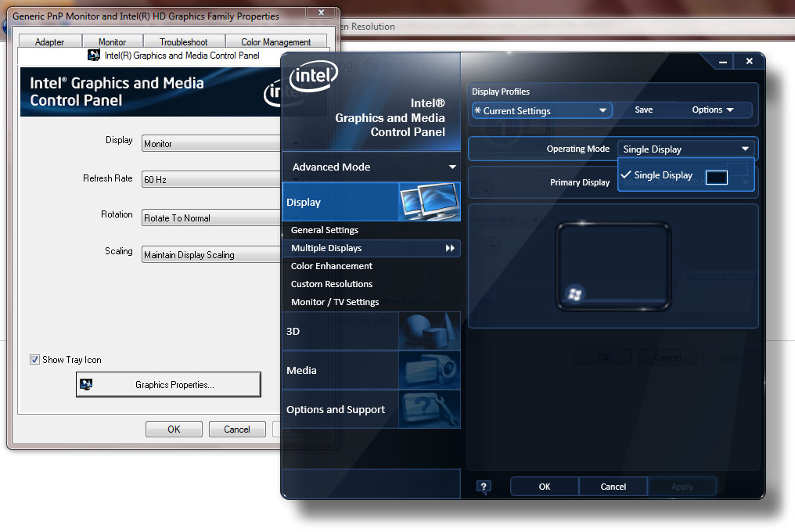
Task: Open Custom Resolutions settings
Action: click(x=332, y=284)
